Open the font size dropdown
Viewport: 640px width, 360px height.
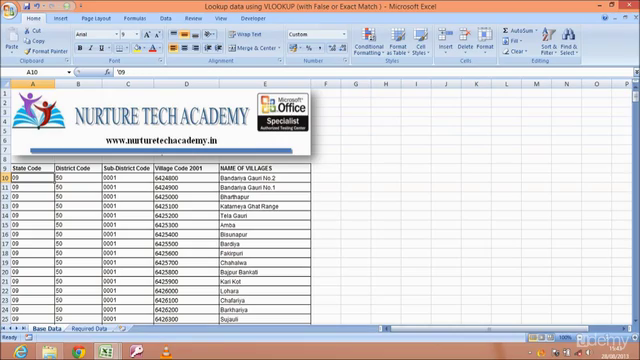click(137, 35)
